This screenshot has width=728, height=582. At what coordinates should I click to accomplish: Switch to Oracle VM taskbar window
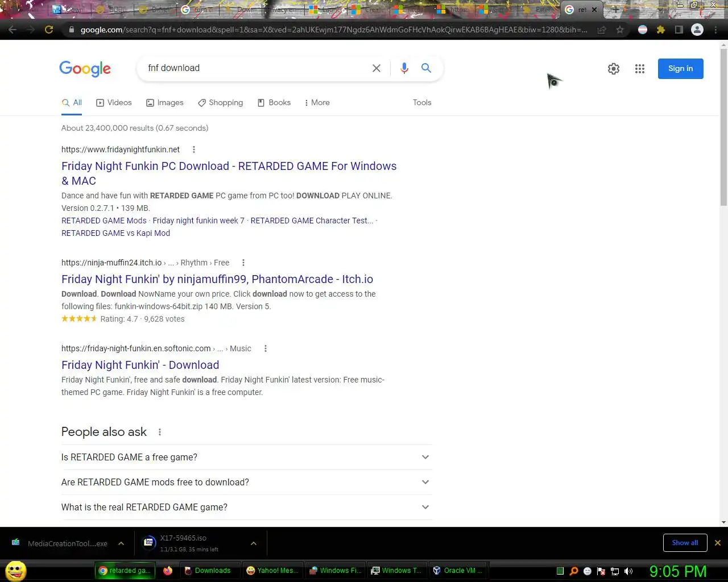458,571
